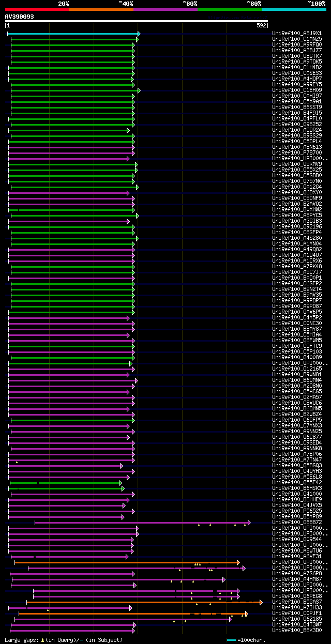Click the purple ~60% identity legend bar

click(x=165, y=9)
